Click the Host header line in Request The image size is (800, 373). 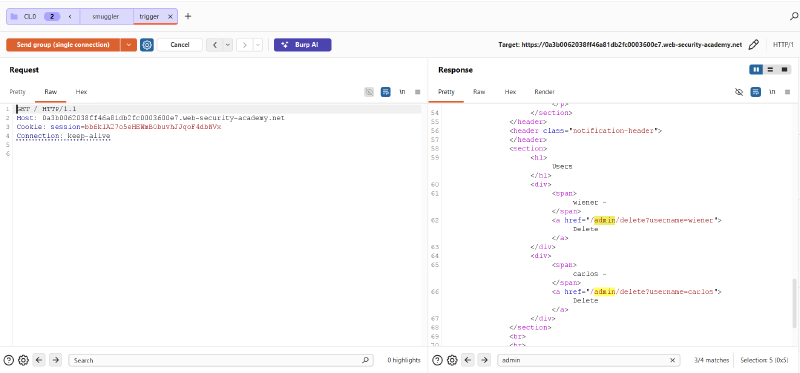(x=150, y=118)
